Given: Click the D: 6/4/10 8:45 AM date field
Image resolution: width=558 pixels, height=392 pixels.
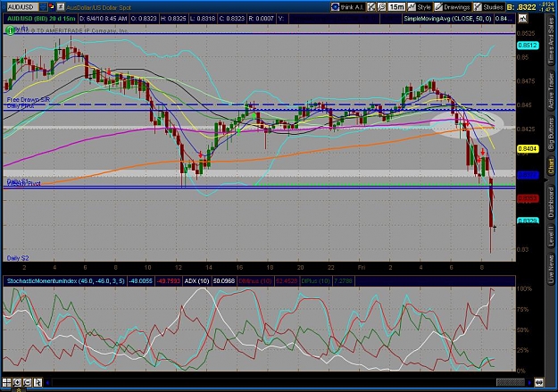Looking at the screenshot, I should 103,19.
